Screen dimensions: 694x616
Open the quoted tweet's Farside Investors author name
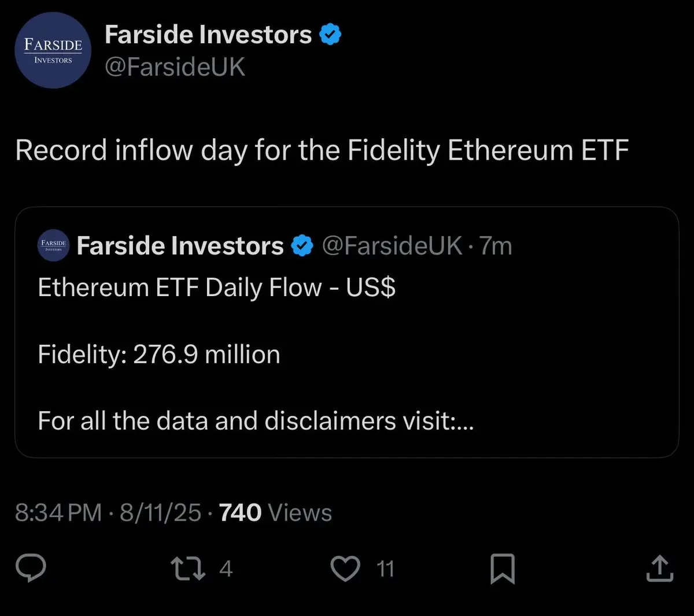click(x=180, y=246)
